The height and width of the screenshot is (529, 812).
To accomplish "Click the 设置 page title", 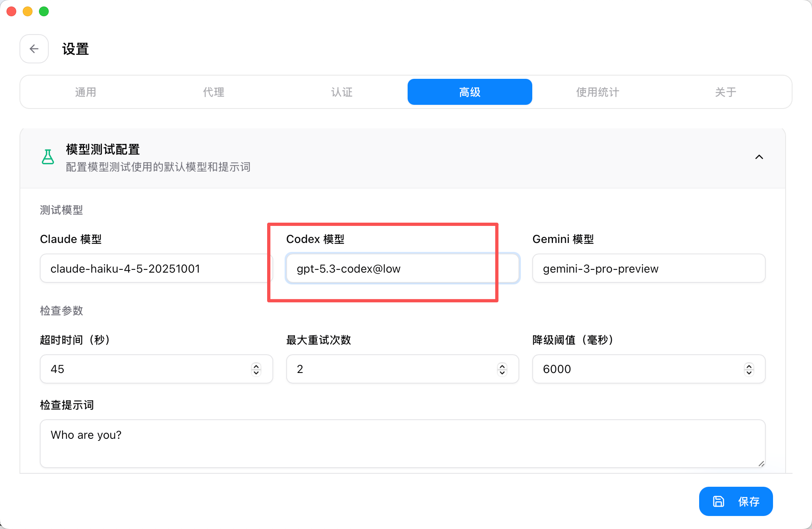I will (x=76, y=49).
